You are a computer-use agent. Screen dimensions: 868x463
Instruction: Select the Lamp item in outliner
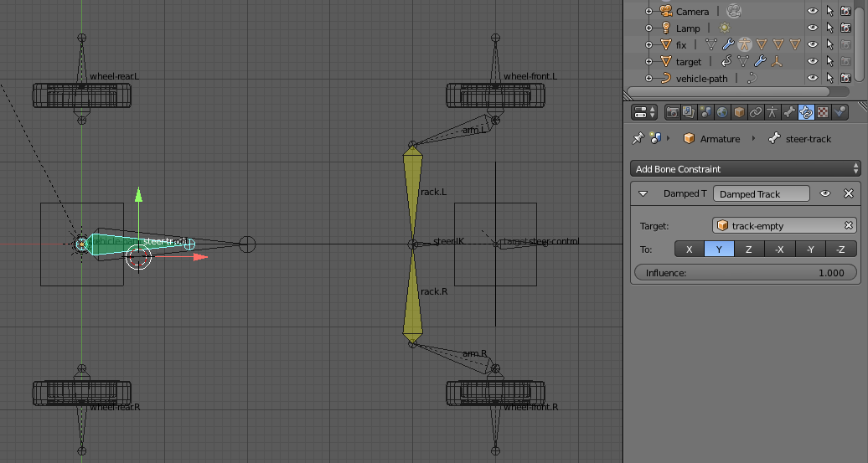pyautogui.click(x=688, y=28)
